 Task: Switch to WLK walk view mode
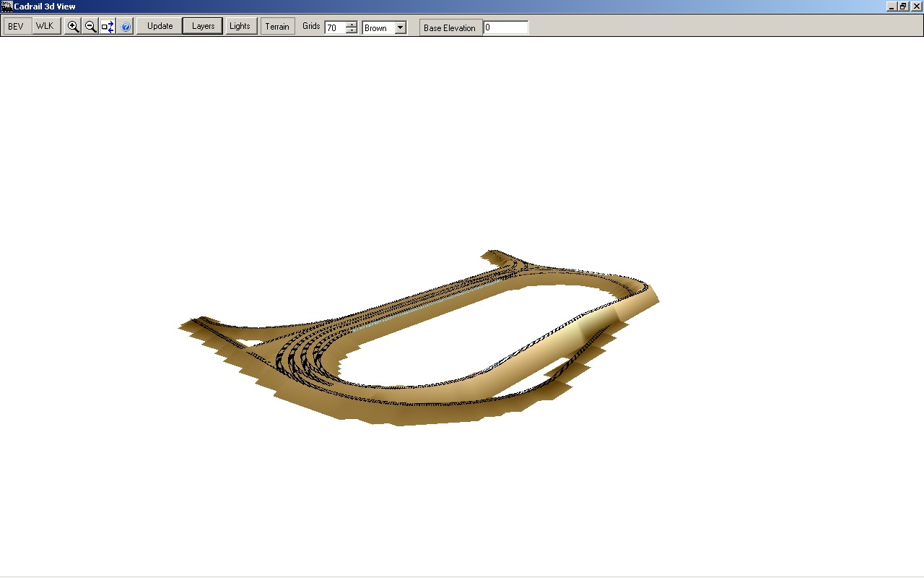pos(45,27)
